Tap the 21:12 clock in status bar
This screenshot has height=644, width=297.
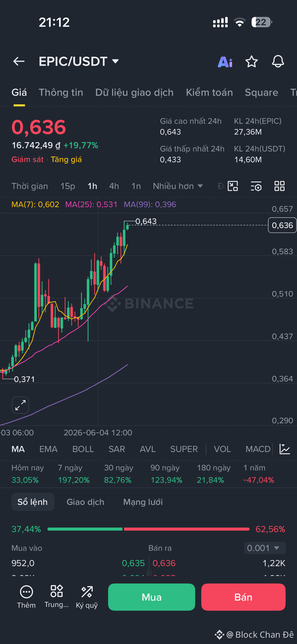[54, 22]
